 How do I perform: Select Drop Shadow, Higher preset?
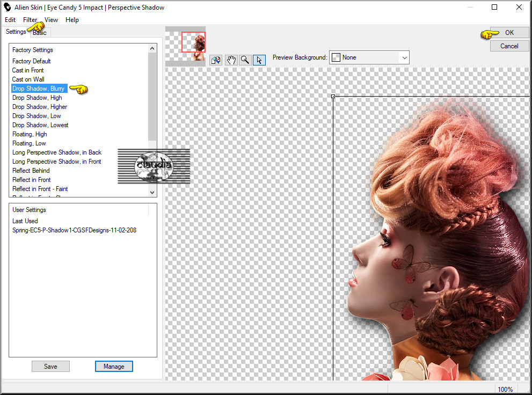40,107
